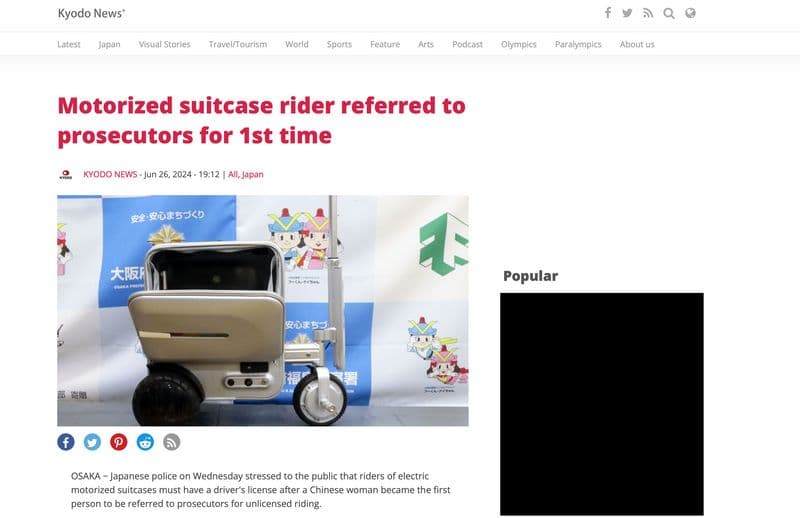Open gray RSS button below image

pyautogui.click(x=172, y=442)
